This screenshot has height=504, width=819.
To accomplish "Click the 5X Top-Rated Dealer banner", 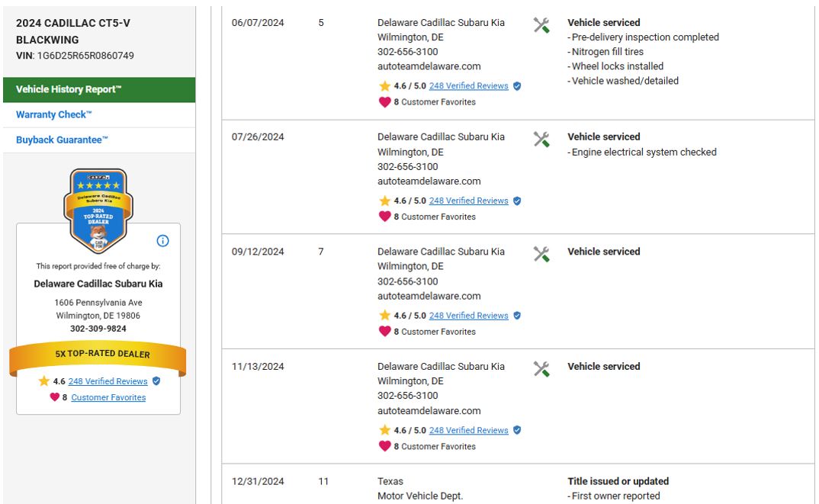I will coord(98,355).
